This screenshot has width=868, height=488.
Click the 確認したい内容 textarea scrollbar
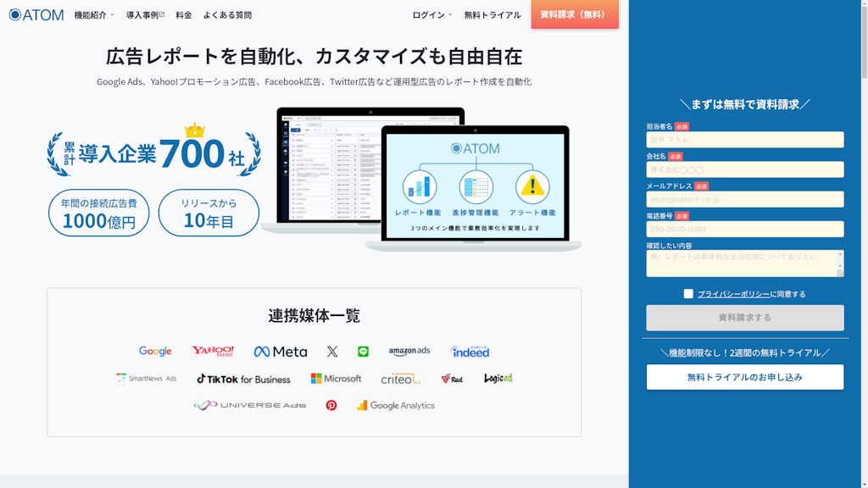840,263
